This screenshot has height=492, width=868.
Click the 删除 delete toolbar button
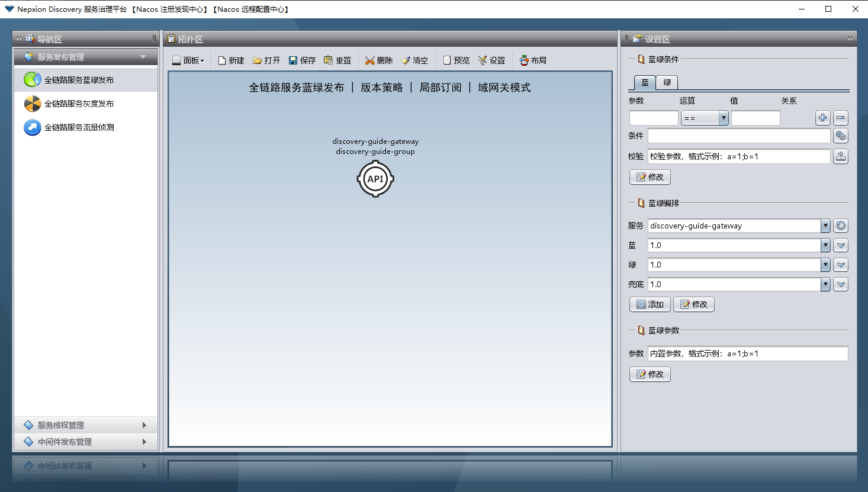[379, 60]
